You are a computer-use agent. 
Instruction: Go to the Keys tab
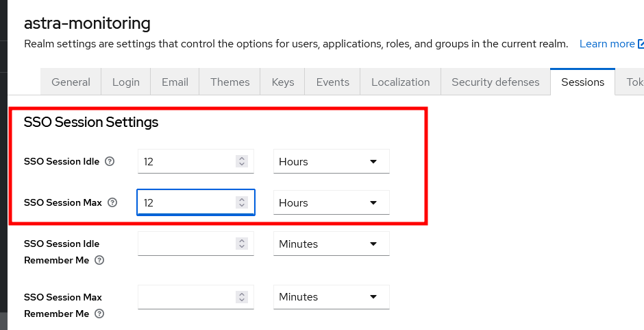(x=282, y=82)
